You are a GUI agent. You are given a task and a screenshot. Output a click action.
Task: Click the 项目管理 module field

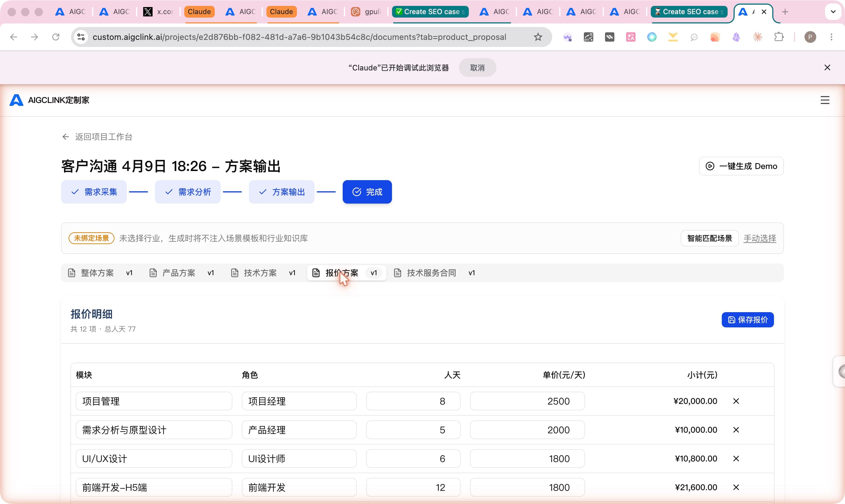[x=154, y=401]
